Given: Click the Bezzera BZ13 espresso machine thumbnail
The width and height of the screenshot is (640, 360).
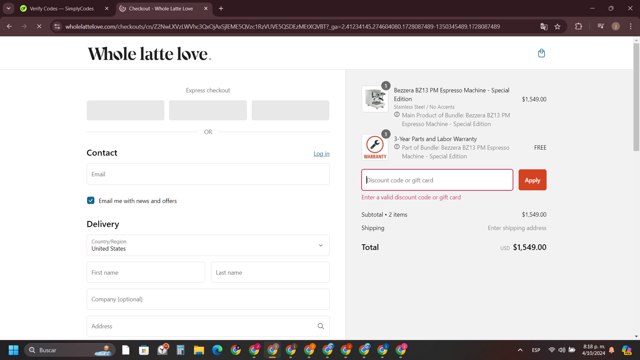Looking at the screenshot, I should (x=375, y=99).
